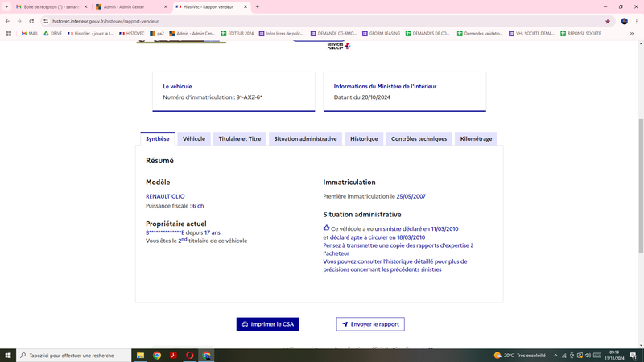Open the HISTOVEC bookmark

(132, 34)
